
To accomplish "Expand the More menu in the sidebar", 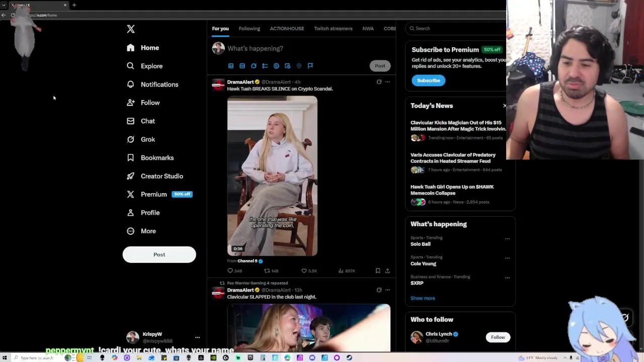I will (x=141, y=231).
